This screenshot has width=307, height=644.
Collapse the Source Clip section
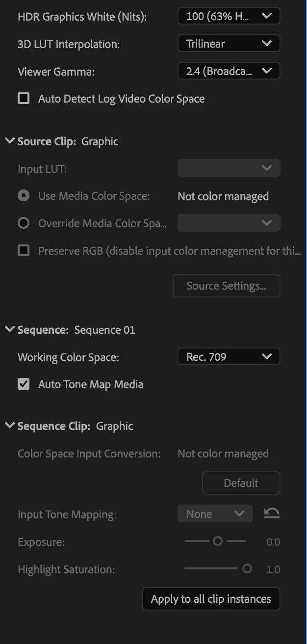click(10, 141)
